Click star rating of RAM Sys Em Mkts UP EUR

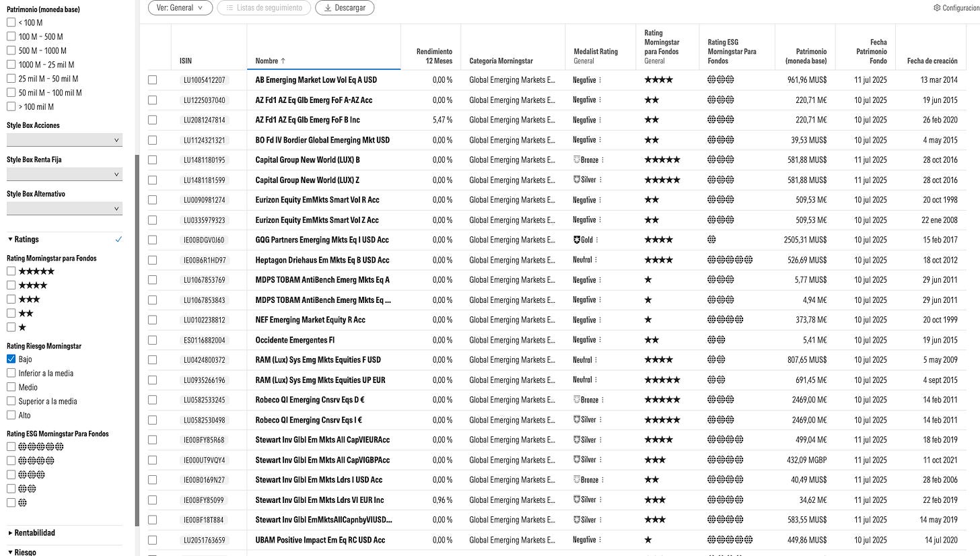click(x=662, y=380)
